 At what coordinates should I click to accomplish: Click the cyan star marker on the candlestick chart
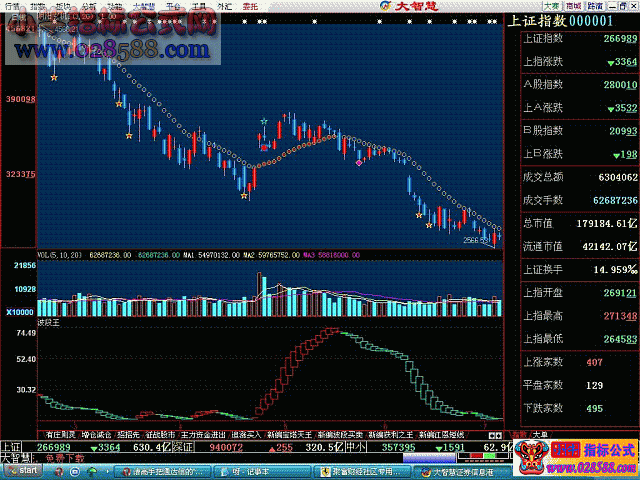tap(264, 121)
